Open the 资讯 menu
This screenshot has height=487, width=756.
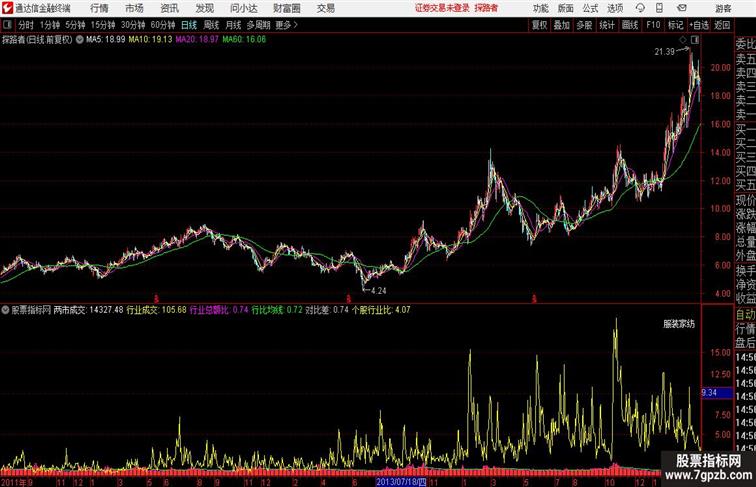click(169, 8)
